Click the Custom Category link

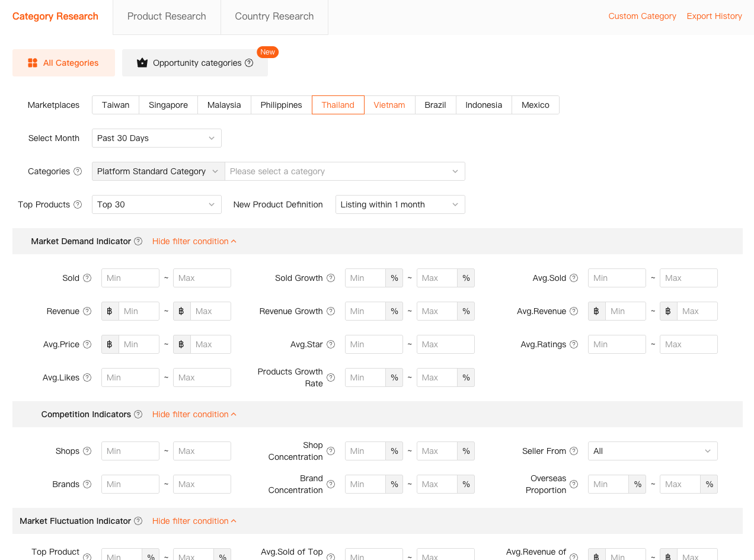tap(642, 16)
